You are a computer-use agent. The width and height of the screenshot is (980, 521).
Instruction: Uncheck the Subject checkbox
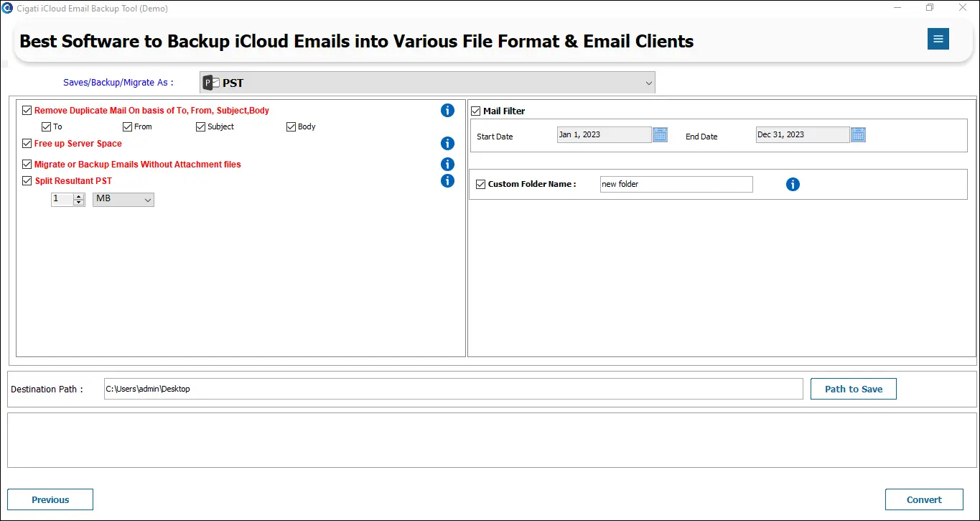coord(201,126)
